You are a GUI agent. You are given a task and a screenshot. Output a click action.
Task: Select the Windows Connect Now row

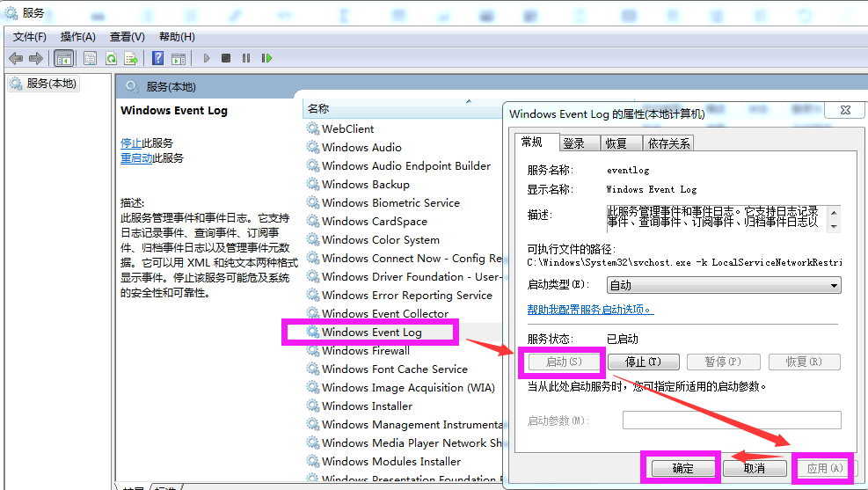tap(404, 258)
